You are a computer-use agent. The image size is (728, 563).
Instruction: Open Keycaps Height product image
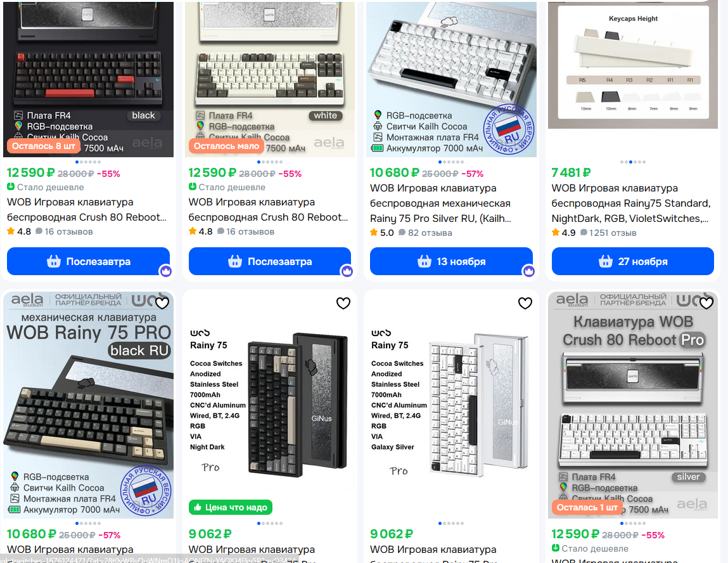(x=633, y=65)
